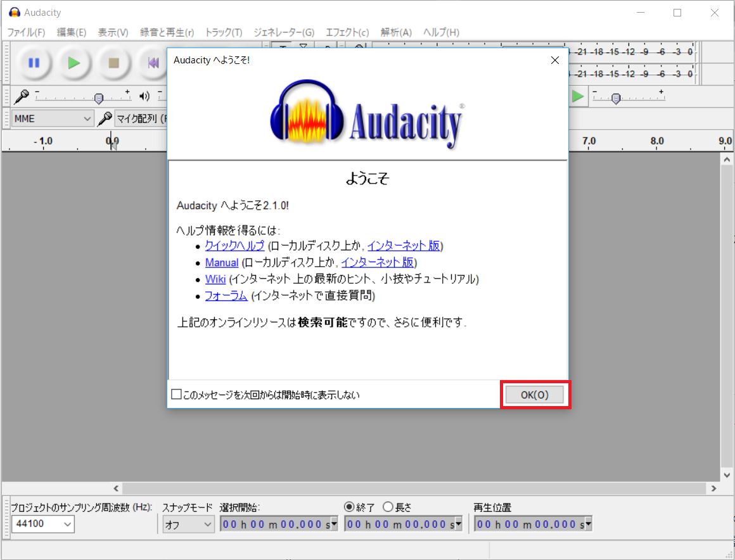Viewport: 735px width, 560px height.
Task: Click the 7.0 mark on timeline ruler
Action: tap(589, 141)
